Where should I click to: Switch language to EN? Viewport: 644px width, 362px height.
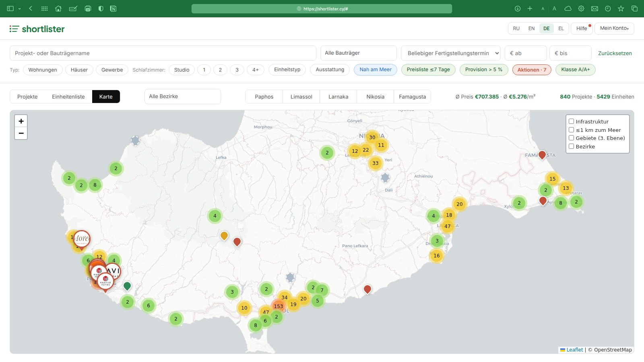(532, 29)
